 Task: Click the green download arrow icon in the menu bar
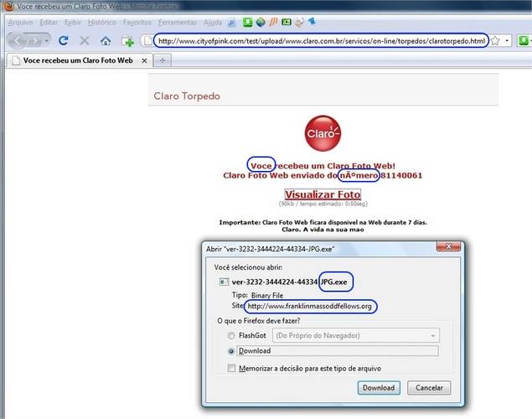point(247,23)
